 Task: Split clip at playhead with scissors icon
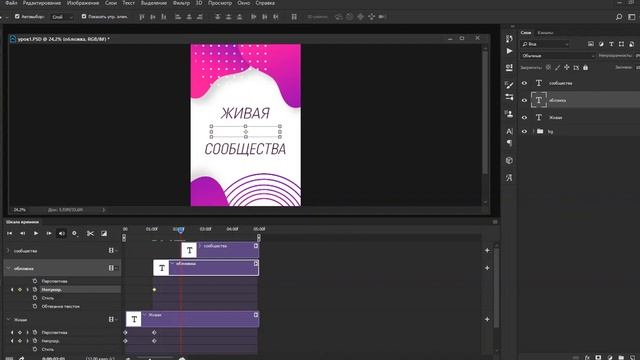(90, 233)
